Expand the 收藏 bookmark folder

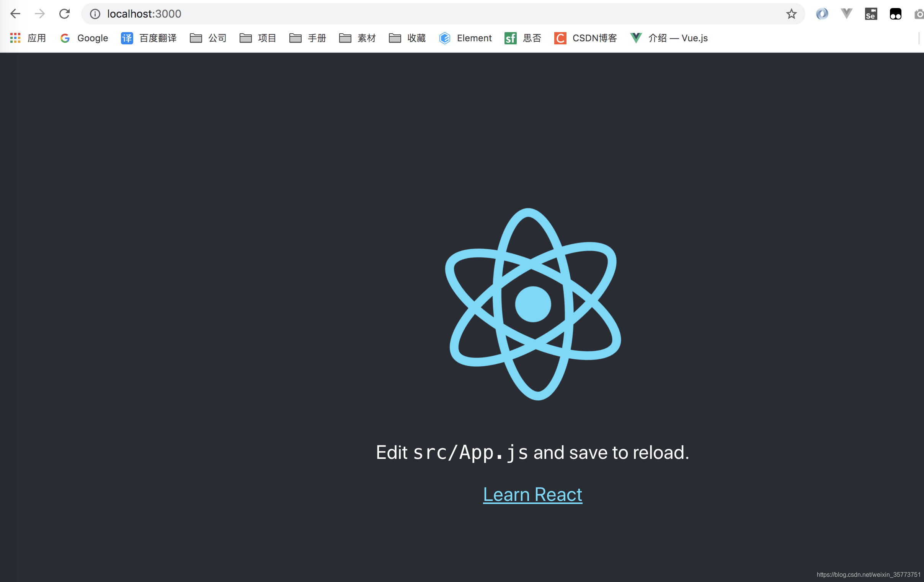pyautogui.click(x=408, y=38)
